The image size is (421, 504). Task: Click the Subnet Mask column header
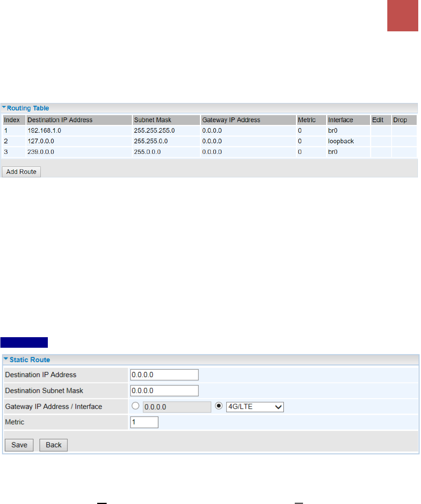[x=167, y=120]
